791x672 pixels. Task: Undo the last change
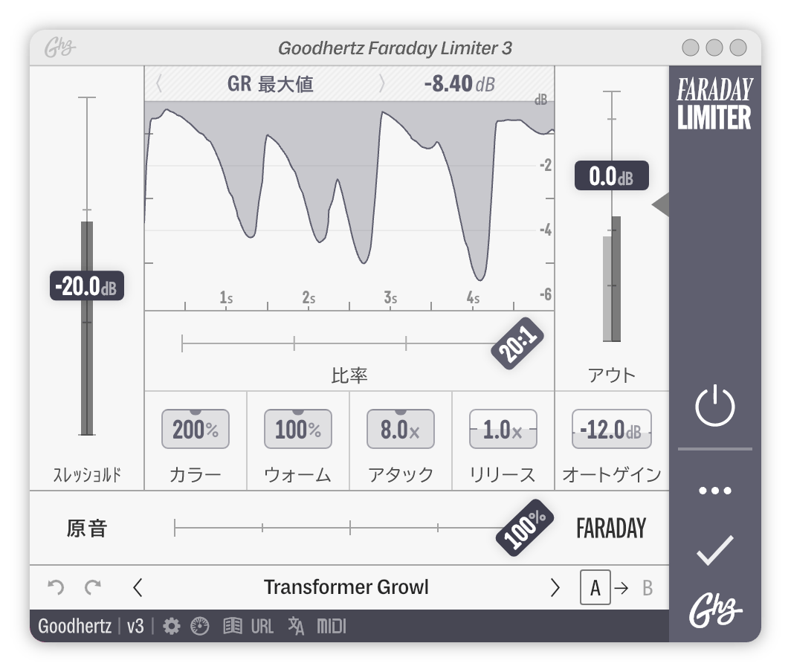pyautogui.click(x=56, y=587)
